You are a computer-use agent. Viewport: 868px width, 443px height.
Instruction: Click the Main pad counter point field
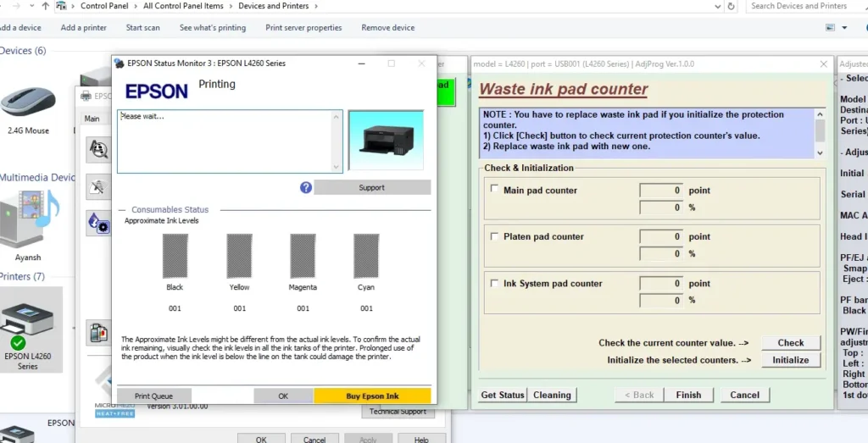tap(661, 191)
